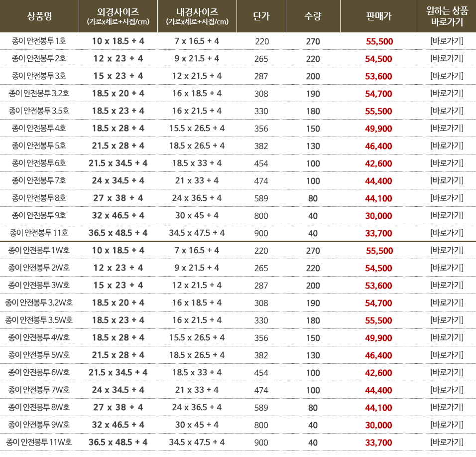
Task: Click quantity 190 in 종이 안전봉투 3.2호 row
Action: (313, 94)
